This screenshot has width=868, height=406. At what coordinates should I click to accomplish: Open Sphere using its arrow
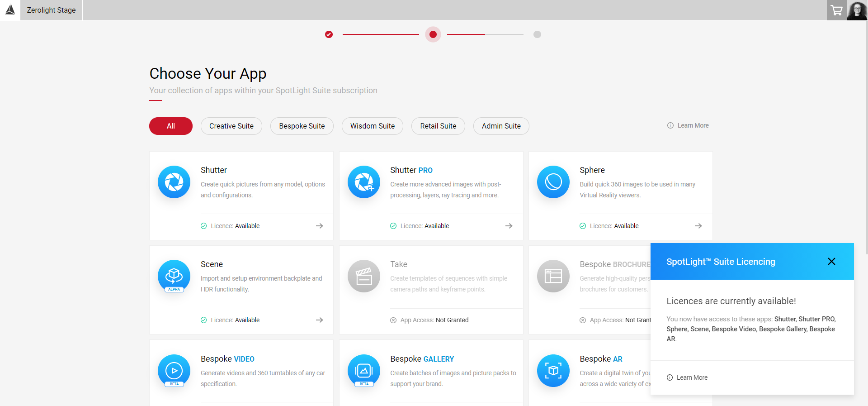698,226
